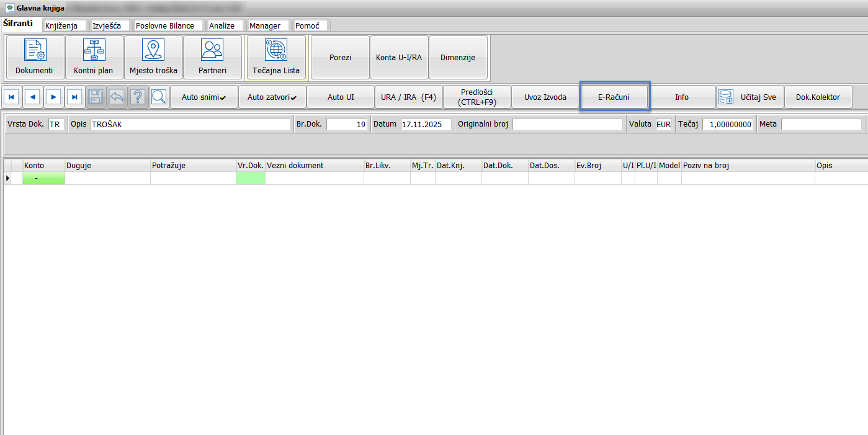Open the Dokumenti icon
The height and width of the screenshot is (435, 868).
pos(34,57)
